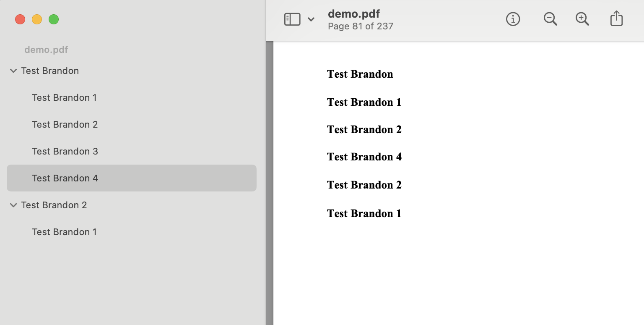Select the last Test Brandon 1 outline entry
Screen dimensions: 644x325
(65, 232)
